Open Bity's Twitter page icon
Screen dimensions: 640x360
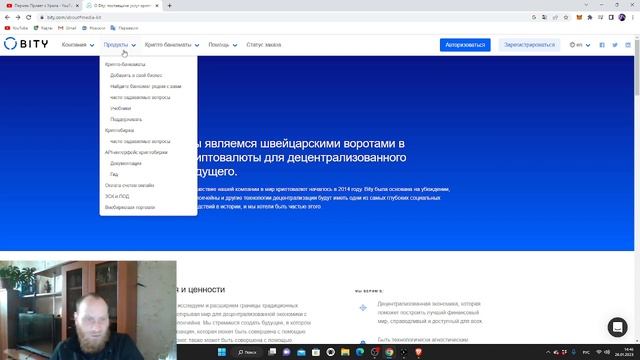coord(615,45)
